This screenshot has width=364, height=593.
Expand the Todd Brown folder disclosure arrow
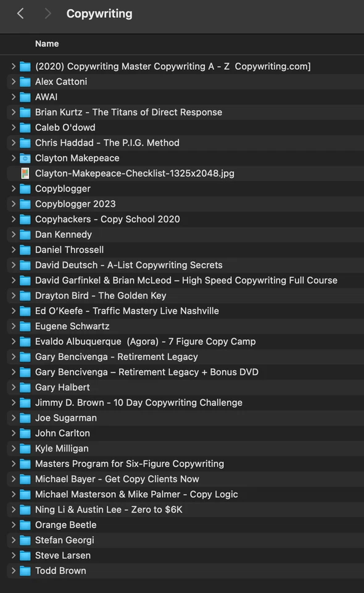[x=14, y=571]
